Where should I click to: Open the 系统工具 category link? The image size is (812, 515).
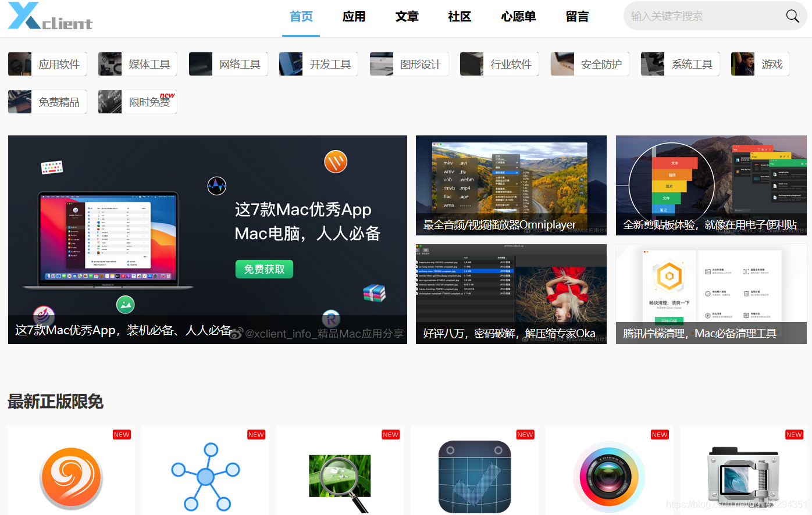click(x=681, y=64)
